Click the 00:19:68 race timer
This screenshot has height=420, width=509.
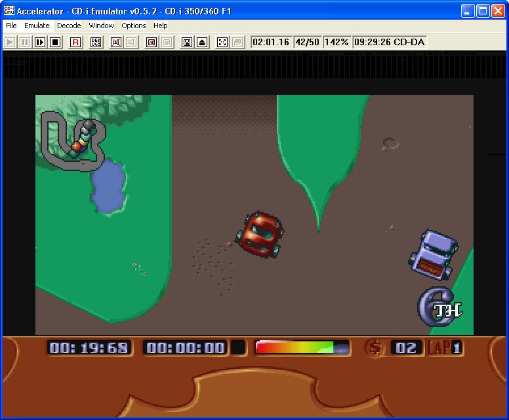click(89, 348)
